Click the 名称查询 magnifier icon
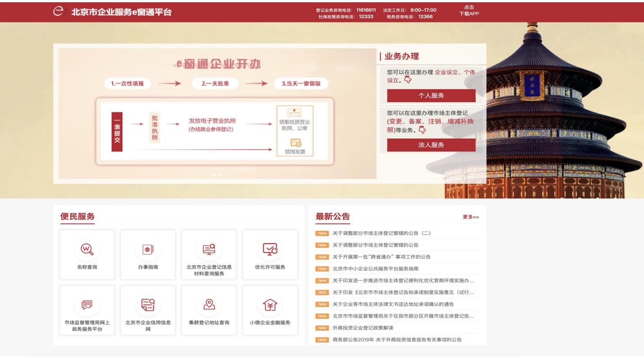Viewport: 644px width, 358px height. pyautogui.click(x=87, y=249)
